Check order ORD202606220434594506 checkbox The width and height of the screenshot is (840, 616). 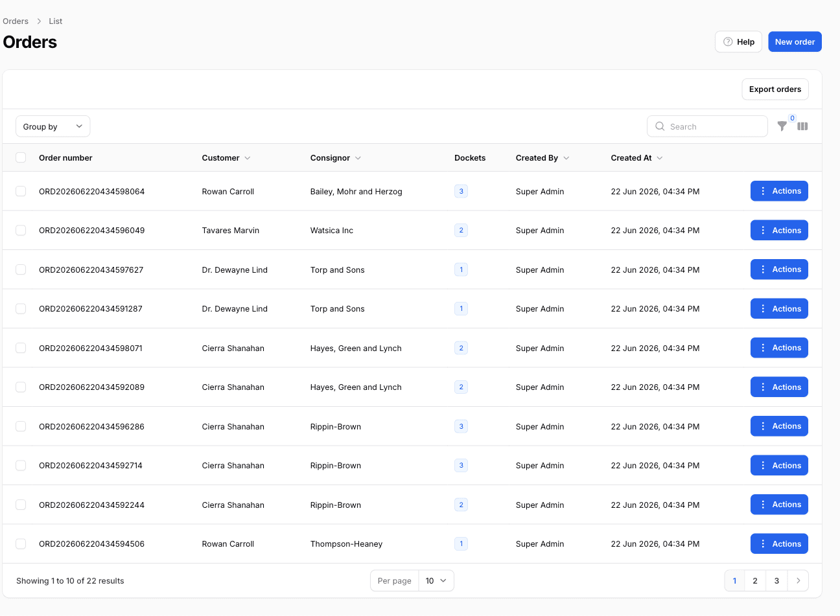pyautogui.click(x=21, y=543)
